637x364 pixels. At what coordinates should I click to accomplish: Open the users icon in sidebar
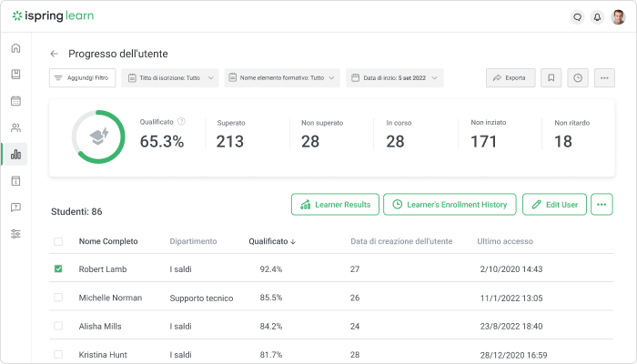[15, 127]
